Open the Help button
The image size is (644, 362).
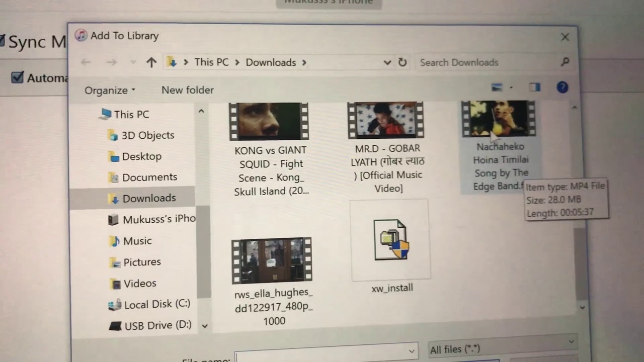(562, 87)
